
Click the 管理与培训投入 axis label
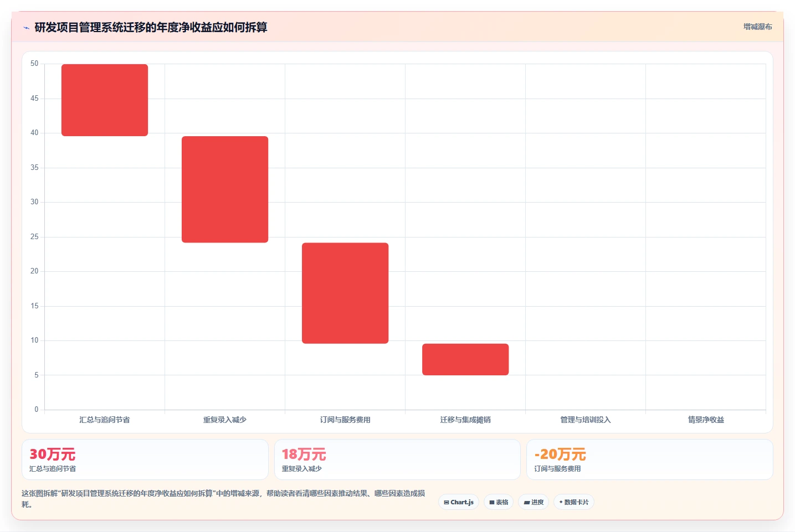[x=586, y=420]
